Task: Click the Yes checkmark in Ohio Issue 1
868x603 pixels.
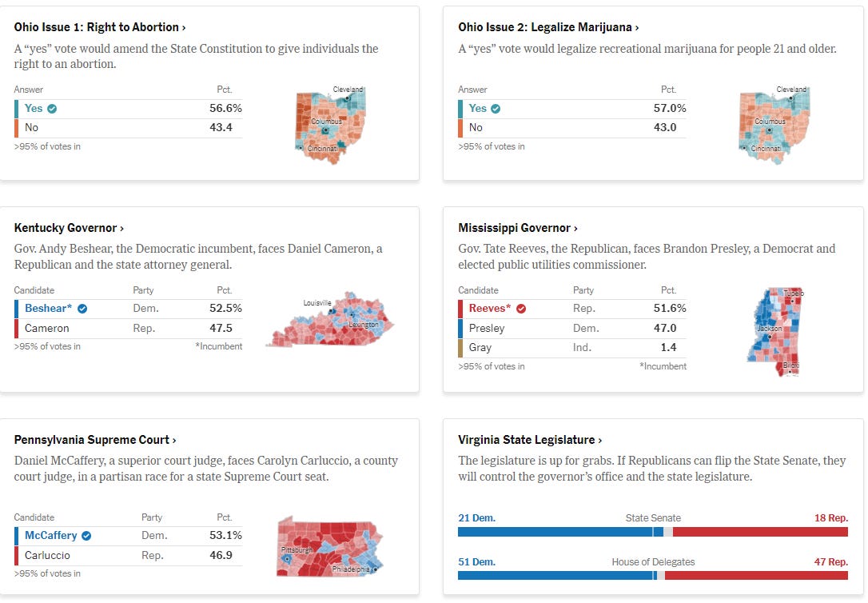Action: (x=52, y=109)
